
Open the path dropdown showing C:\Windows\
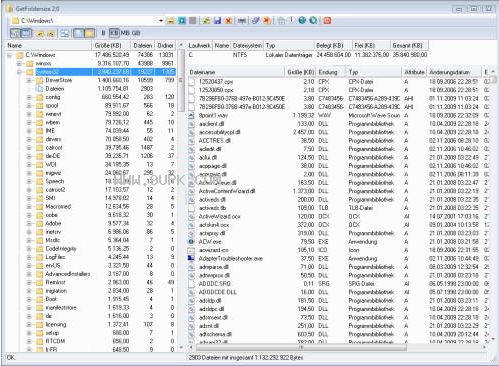[x=161, y=21]
